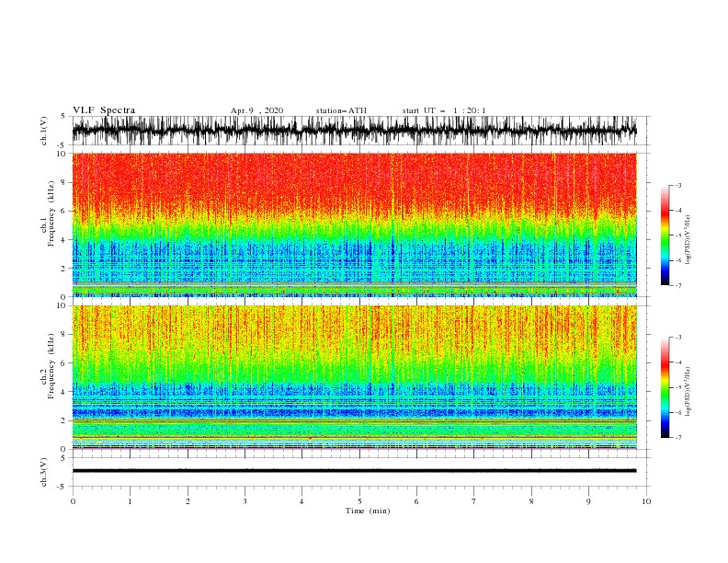This screenshot has width=728, height=563.
Task: Click the ch.2 spectrogram color bar
Action: [665, 387]
